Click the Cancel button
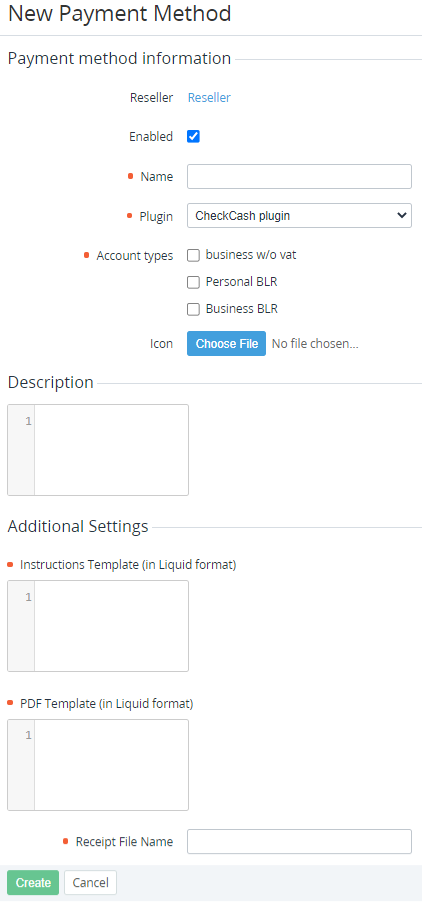 pyautogui.click(x=90, y=882)
